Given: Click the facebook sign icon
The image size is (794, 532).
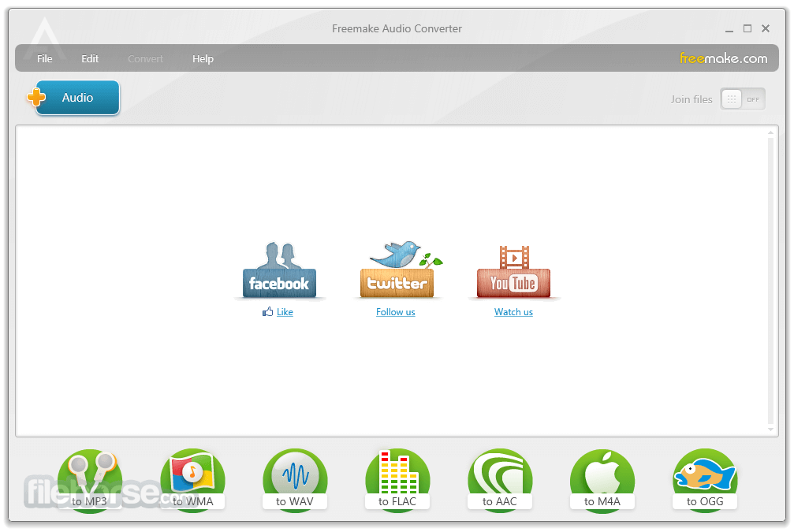Looking at the screenshot, I should click(x=280, y=270).
